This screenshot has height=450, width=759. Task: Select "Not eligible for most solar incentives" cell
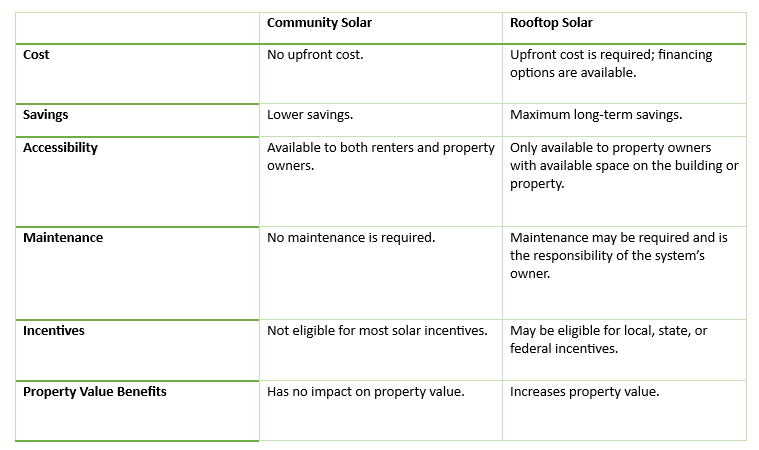(377, 331)
